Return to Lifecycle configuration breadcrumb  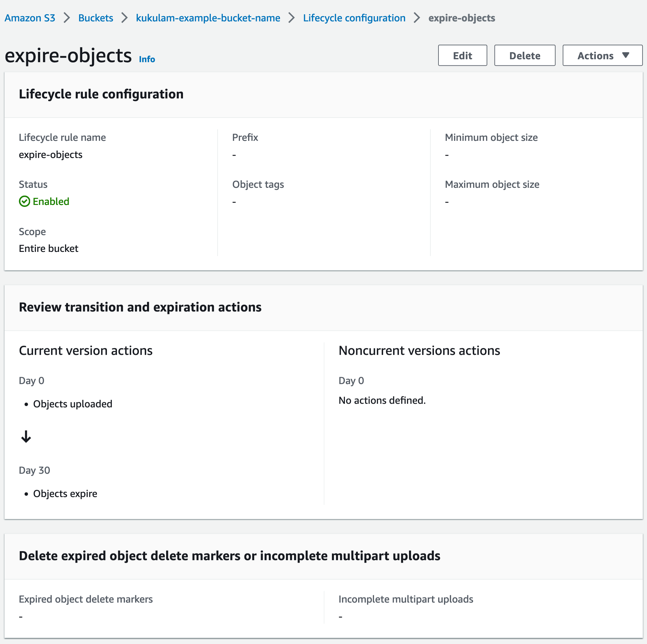354,18
